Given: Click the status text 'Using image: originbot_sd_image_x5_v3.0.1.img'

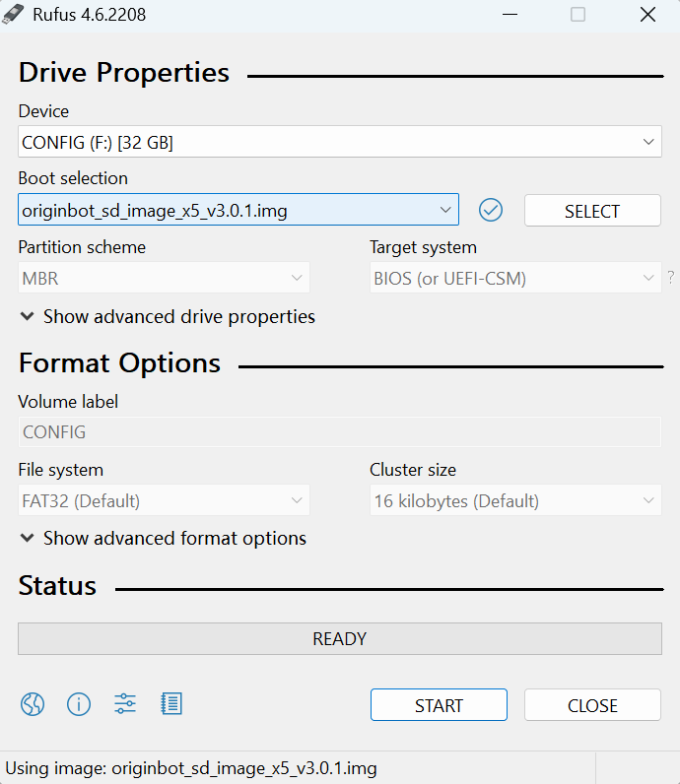Looking at the screenshot, I should coord(191,768).
